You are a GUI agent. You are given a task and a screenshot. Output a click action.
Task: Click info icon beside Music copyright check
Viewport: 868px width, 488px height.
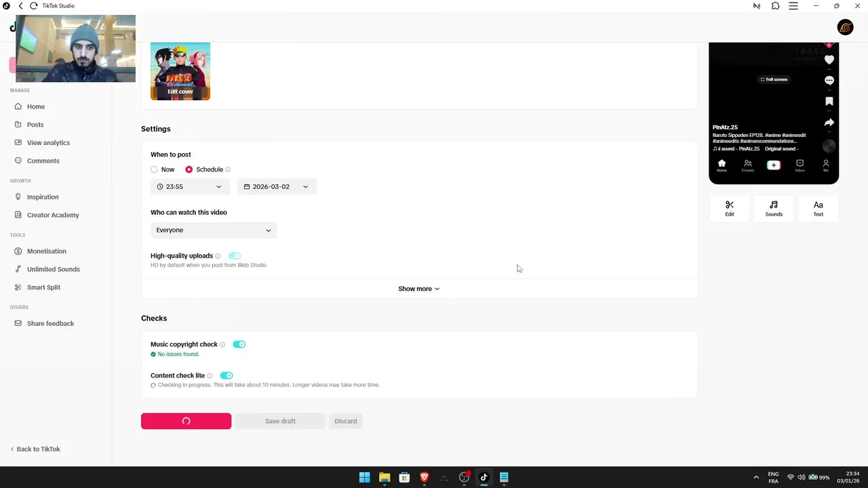tap(222, 345)
